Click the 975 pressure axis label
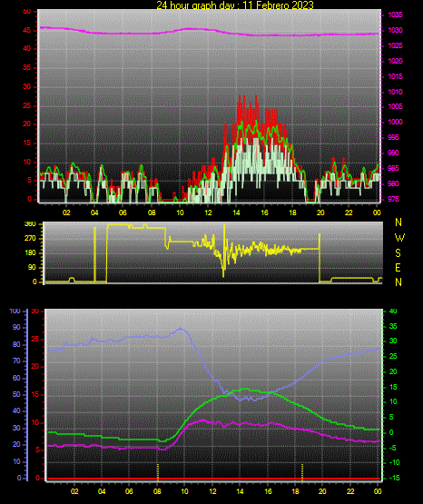 click(x=393, y=199)
